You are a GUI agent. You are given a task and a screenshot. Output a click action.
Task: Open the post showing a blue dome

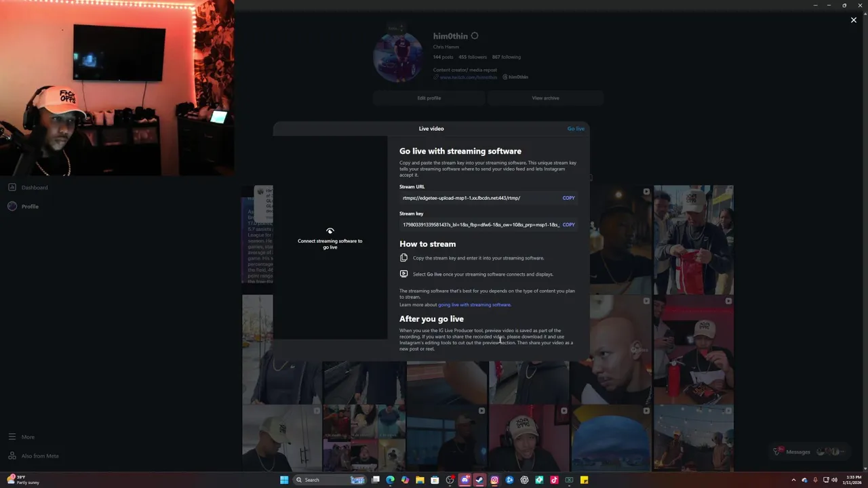(611, 439)
